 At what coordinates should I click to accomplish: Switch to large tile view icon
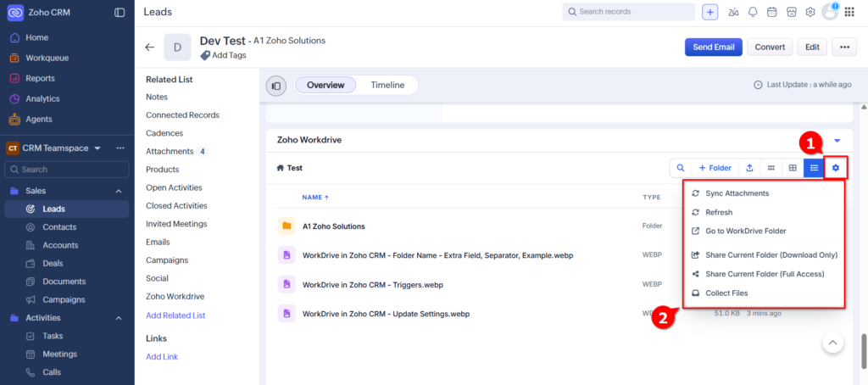(793, 168)
